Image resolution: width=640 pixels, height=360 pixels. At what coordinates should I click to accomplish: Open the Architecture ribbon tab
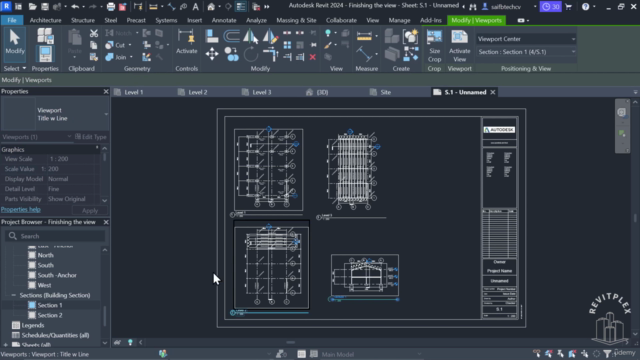45,20
